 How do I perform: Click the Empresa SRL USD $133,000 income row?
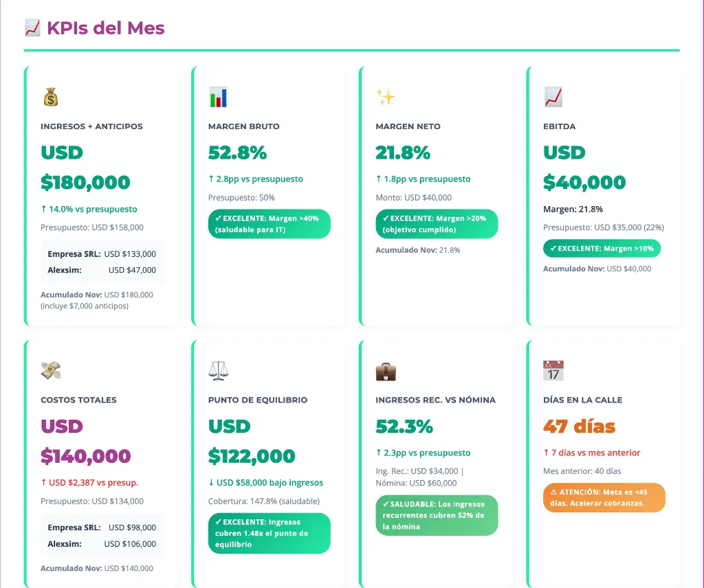102,253
